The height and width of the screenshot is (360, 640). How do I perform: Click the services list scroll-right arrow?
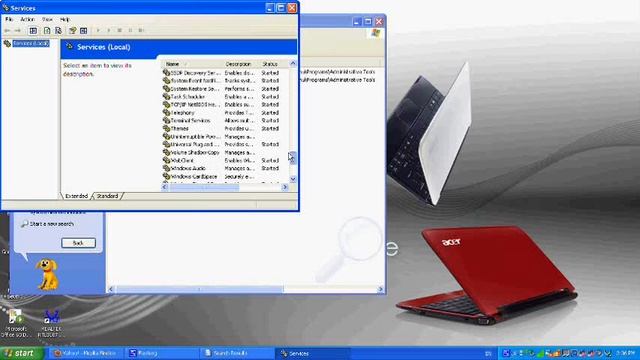[x=285, y=187]
